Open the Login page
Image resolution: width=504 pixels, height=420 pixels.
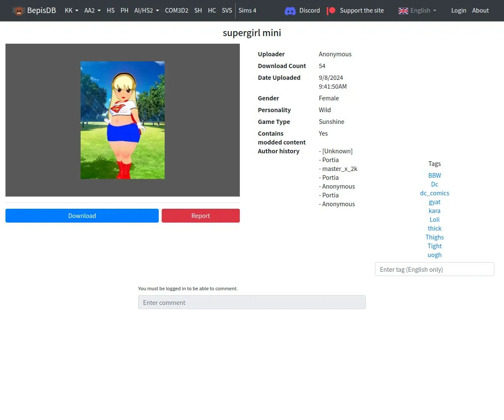[459, 10]
